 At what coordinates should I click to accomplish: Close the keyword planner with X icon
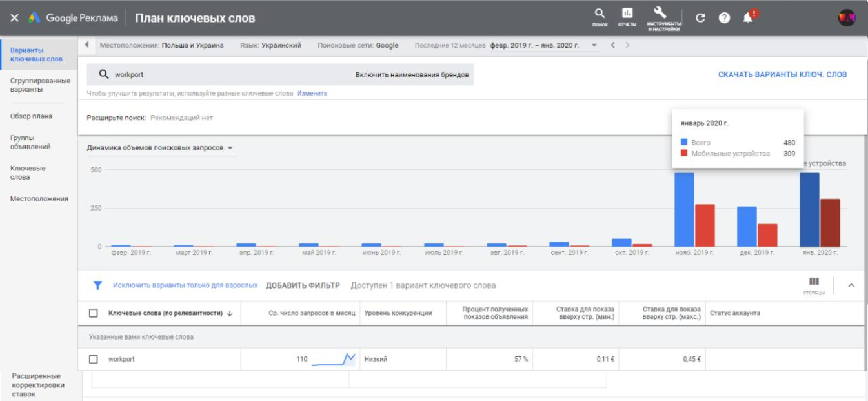pyautogui.click(x=14, y=18)
